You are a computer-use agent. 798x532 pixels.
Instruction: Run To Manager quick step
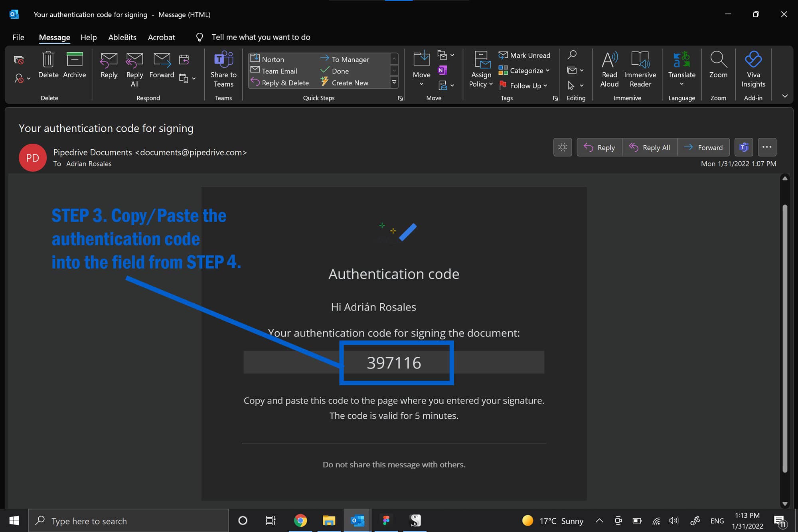pos(345,59)
